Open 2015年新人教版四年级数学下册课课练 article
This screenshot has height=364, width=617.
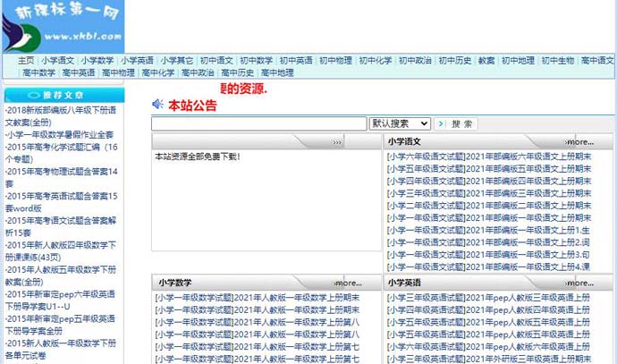coord(61,251)
